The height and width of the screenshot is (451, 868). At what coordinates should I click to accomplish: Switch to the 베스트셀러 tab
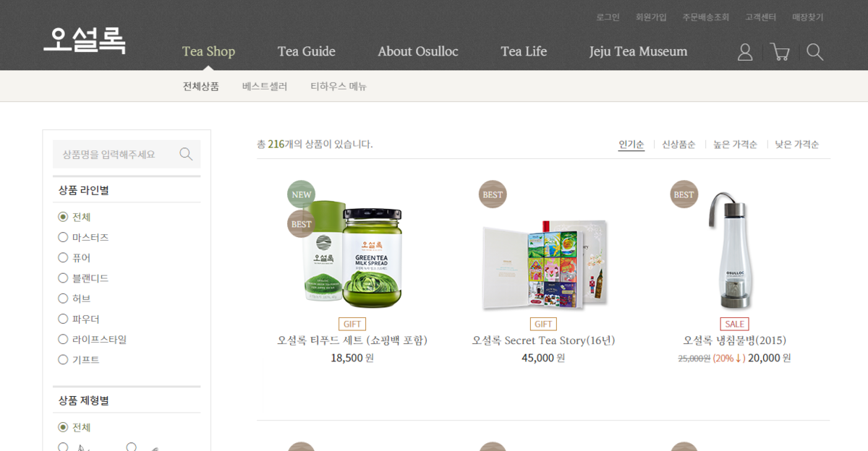[265, 86]
